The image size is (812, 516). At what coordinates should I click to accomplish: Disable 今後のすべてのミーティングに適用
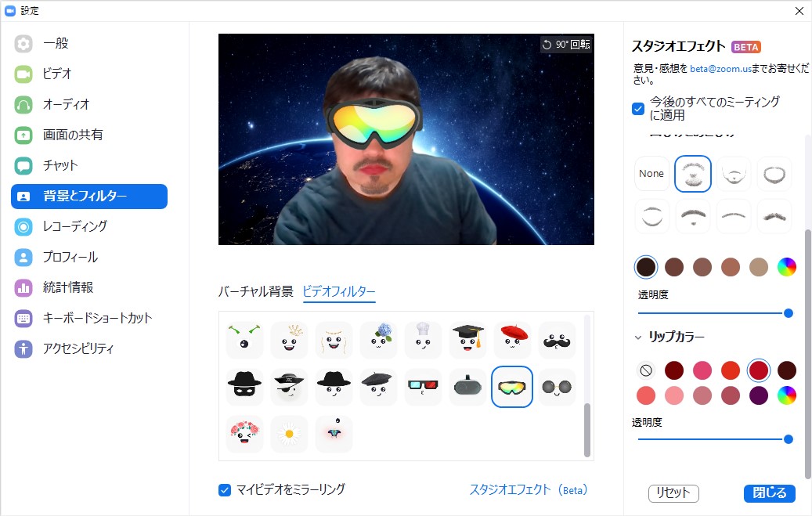(637, 109)
